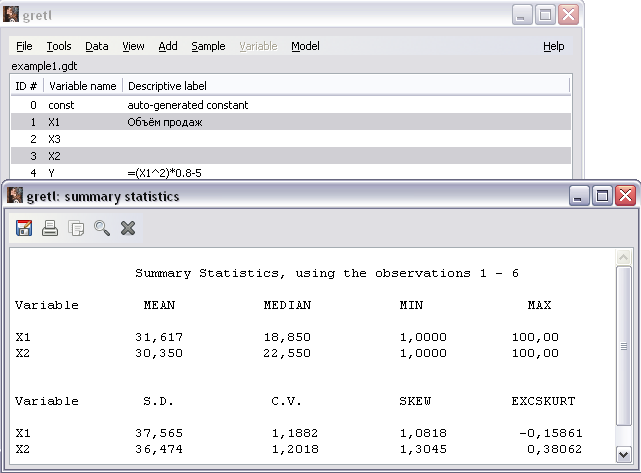The image size is (641, 473).
Task: Close the summary statistics window
Action: [x=625, y=196]
